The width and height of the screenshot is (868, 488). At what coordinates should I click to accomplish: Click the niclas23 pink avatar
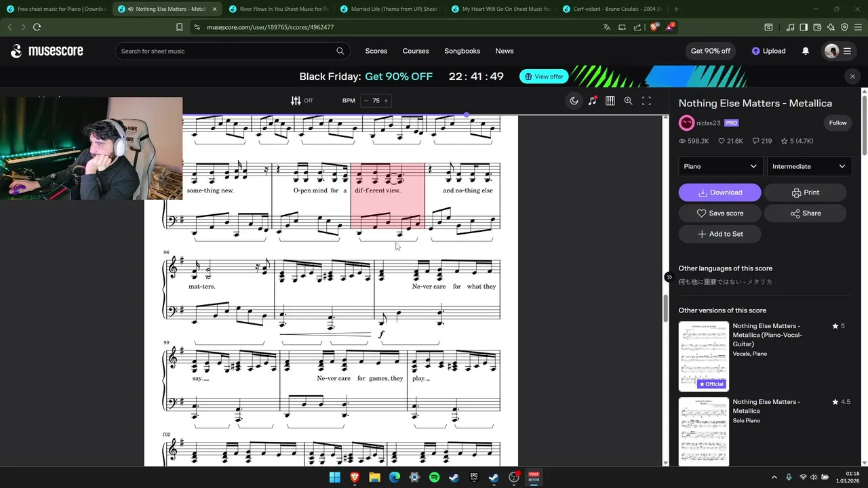[x=686, y=123]
